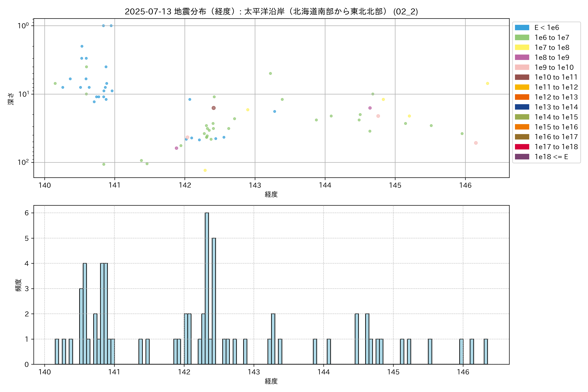Click the green 1e6 to 1e7 legend swatch
This screenshot has height=392, width=588.
(522, 38)
